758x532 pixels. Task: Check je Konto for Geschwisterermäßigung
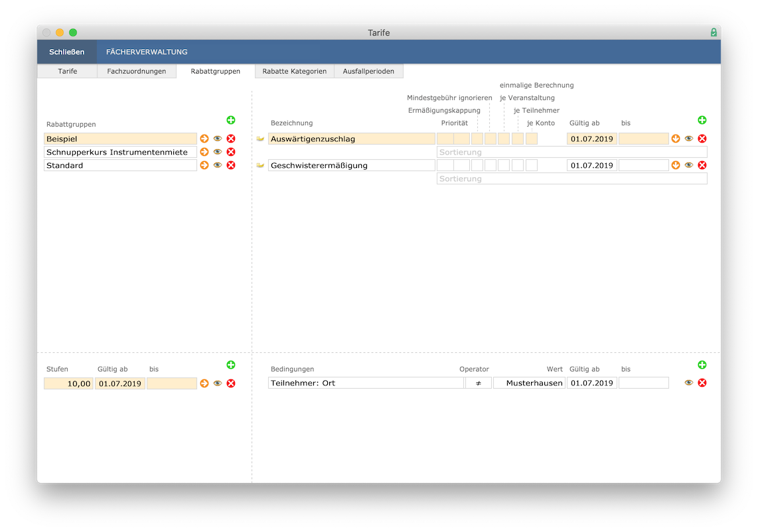[x=531, y=165]
